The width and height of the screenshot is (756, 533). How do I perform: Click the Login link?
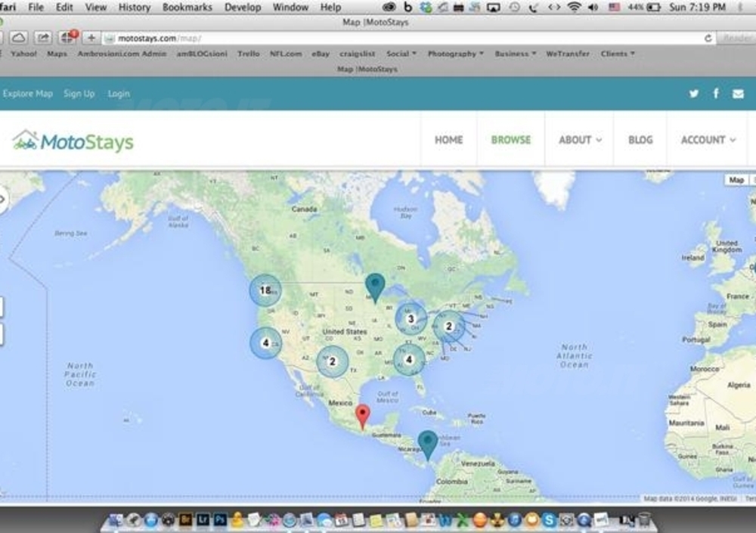(119, 94)
